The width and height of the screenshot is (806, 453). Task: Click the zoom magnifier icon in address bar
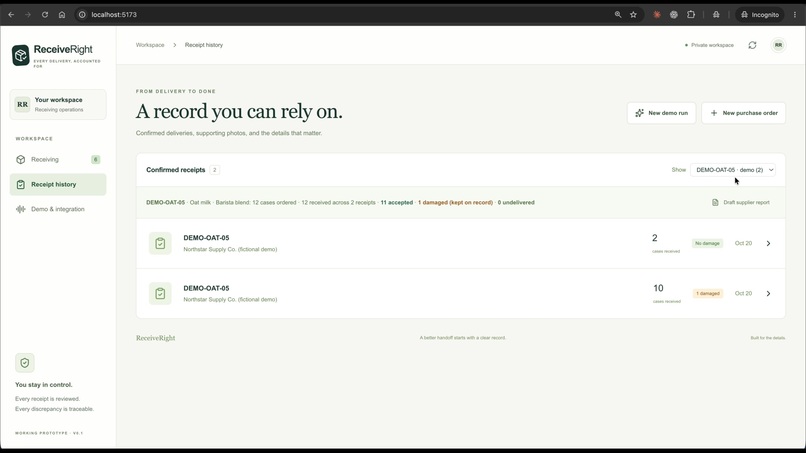[618, 15]
